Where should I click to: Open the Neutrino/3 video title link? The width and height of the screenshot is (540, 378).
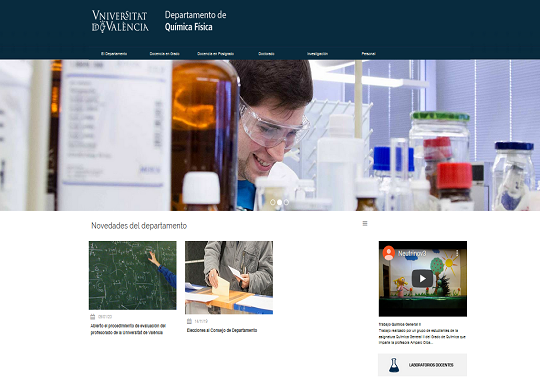tap(412, 253)
